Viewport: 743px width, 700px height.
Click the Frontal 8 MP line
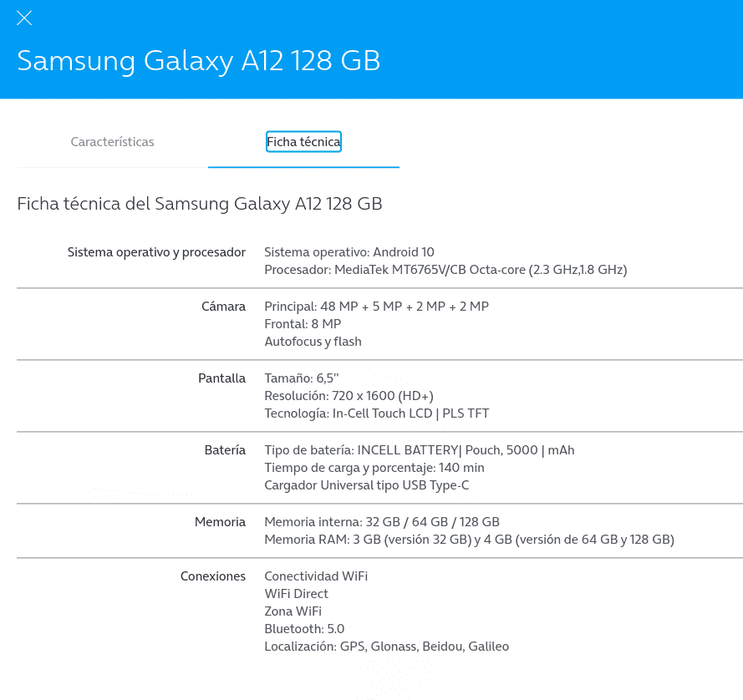[303, 324]
